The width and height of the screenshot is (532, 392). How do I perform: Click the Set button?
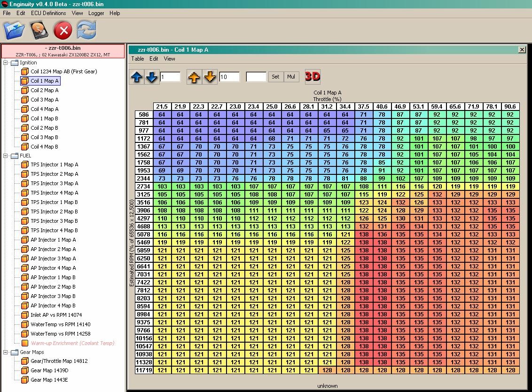(275, 77)
